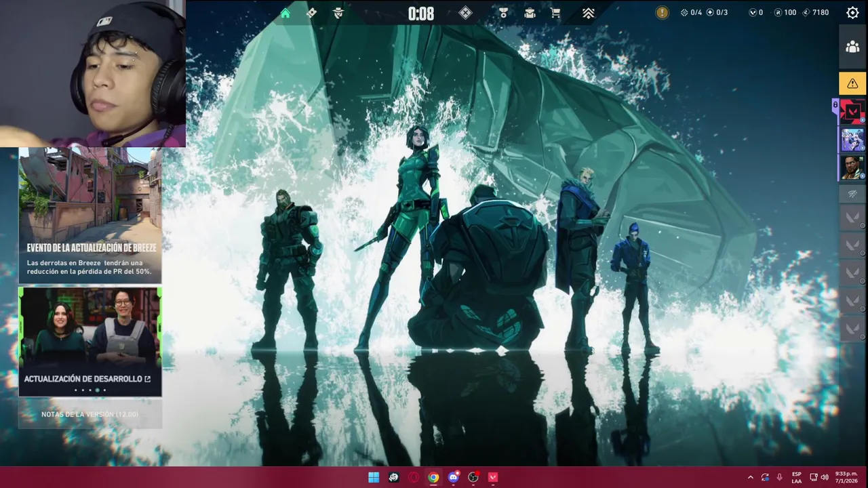Open the ESP LAA language switcher
The image size is (868, 488).
[x=796, y=477]
